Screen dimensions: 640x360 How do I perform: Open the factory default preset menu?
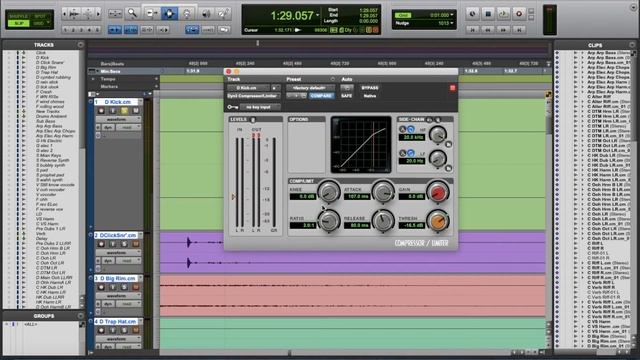pos(310,88)
